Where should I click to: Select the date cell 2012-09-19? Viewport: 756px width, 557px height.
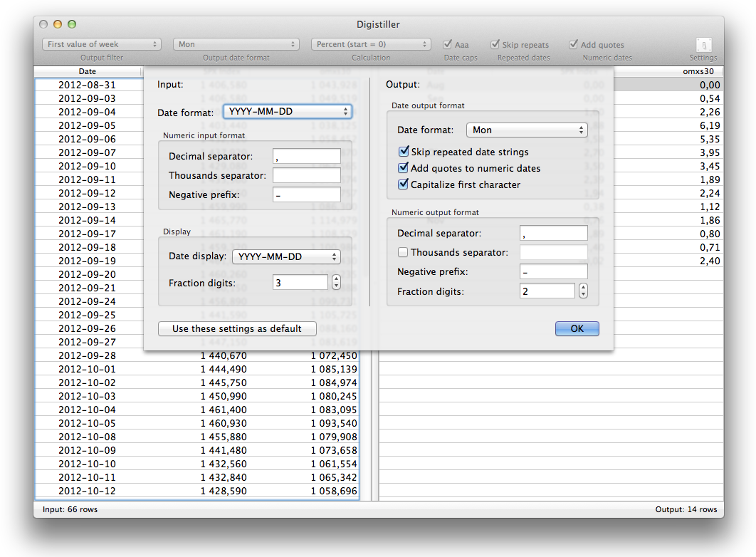[x=88, y=261]
